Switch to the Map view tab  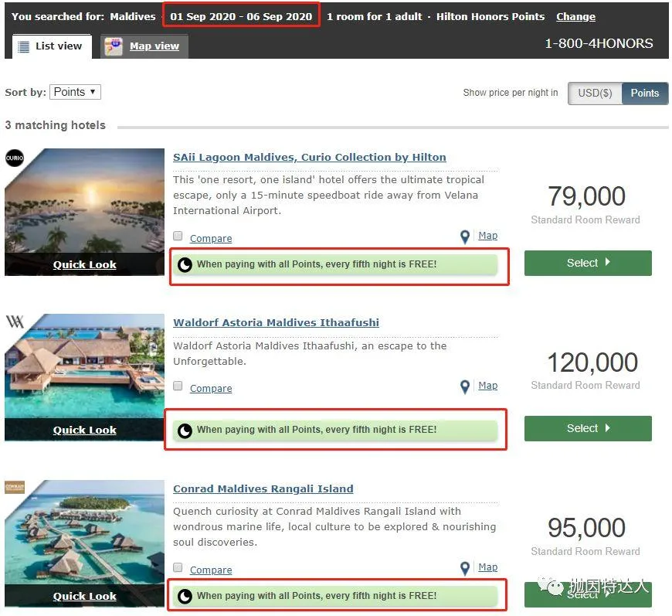point(144,46)
